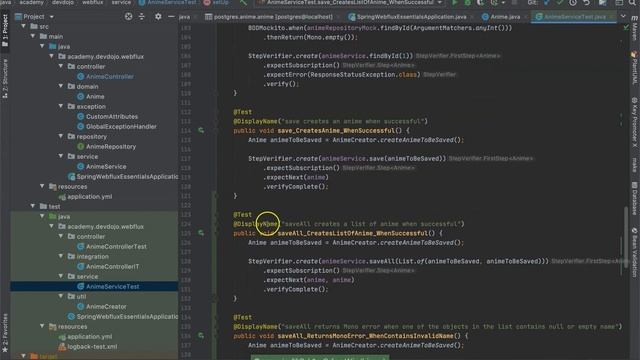Open Anime class in project tree
This screenshot has width=640, height=360.
tap(91, 96)
